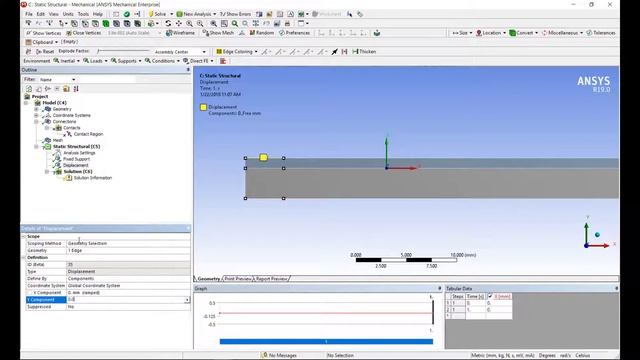Click the black arrow direction icon
The height and width of the screenshot is (360, 640).
[334, 51]
